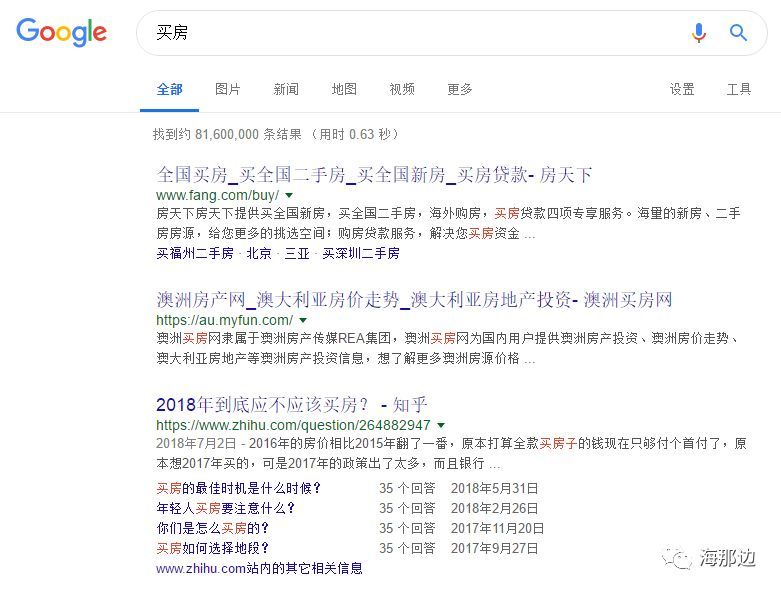781x592 pixels.
Task: Click the blue magnifier search icon
Action: point(738,33)
